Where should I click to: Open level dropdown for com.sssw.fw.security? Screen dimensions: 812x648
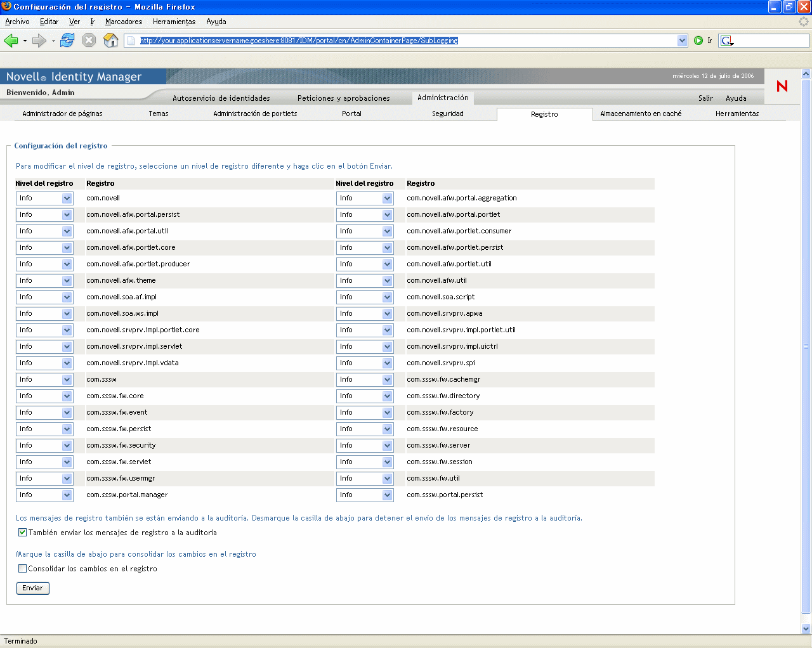tap(44, 446)
